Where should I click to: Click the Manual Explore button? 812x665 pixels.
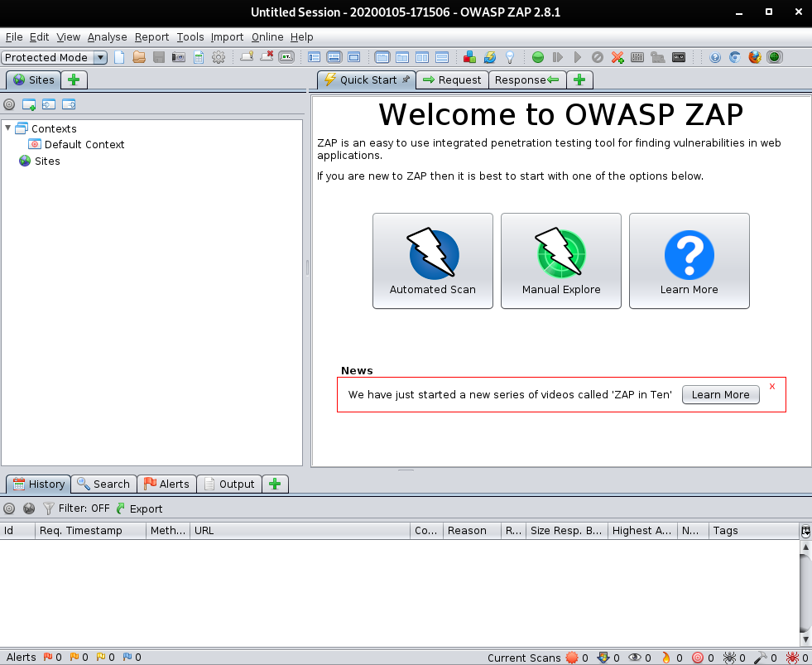coord(561,261)
